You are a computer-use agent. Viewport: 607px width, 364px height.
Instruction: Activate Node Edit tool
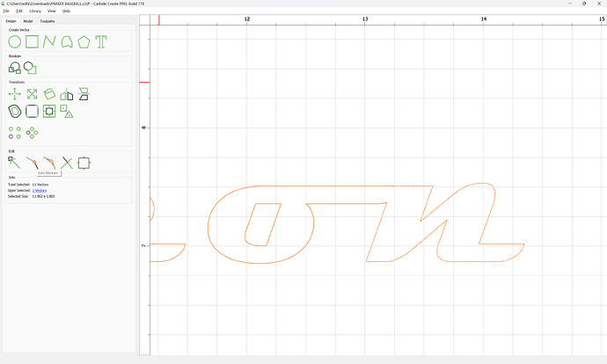coord(14,163)
